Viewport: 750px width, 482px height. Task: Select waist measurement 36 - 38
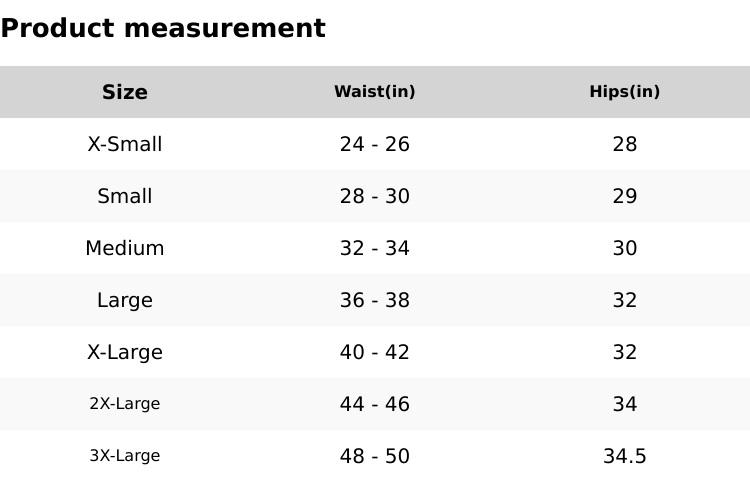pos(375,300)
